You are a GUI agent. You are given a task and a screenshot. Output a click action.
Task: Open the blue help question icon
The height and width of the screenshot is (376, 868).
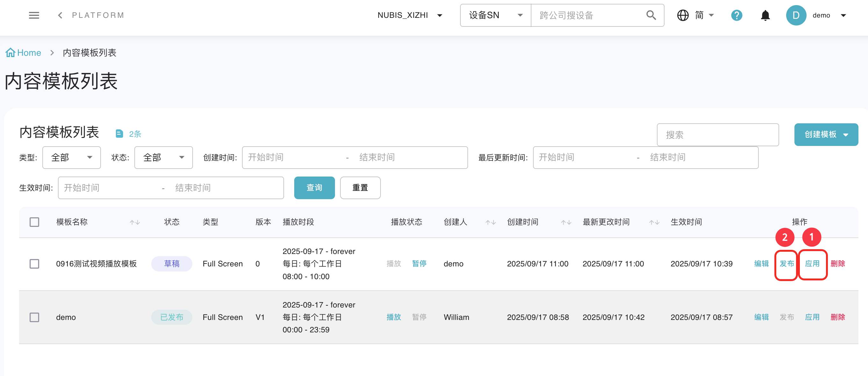pos(736,15)
